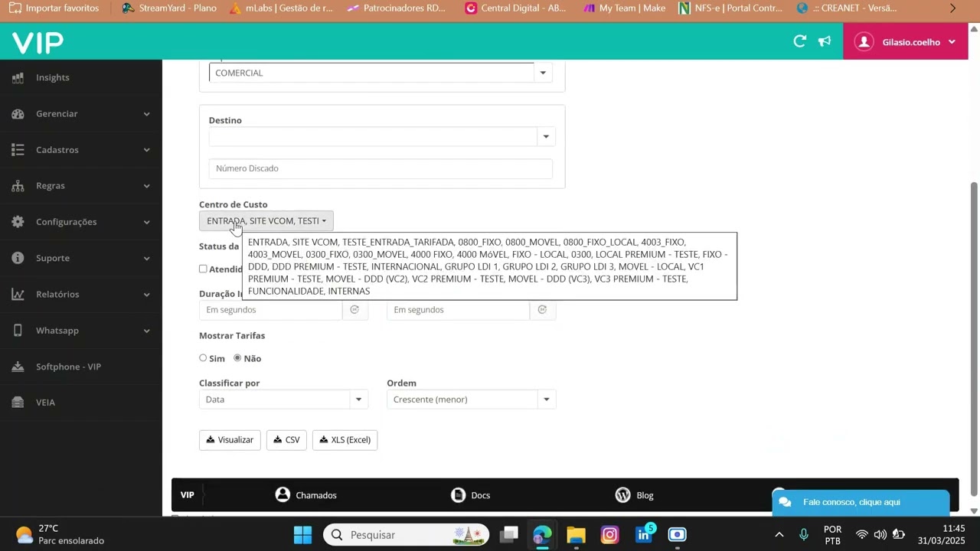Open the COMERCIAL dropdown arrow
Image resolution: width=980 pixels, height=551 pixels.
[x=543, y=73]
